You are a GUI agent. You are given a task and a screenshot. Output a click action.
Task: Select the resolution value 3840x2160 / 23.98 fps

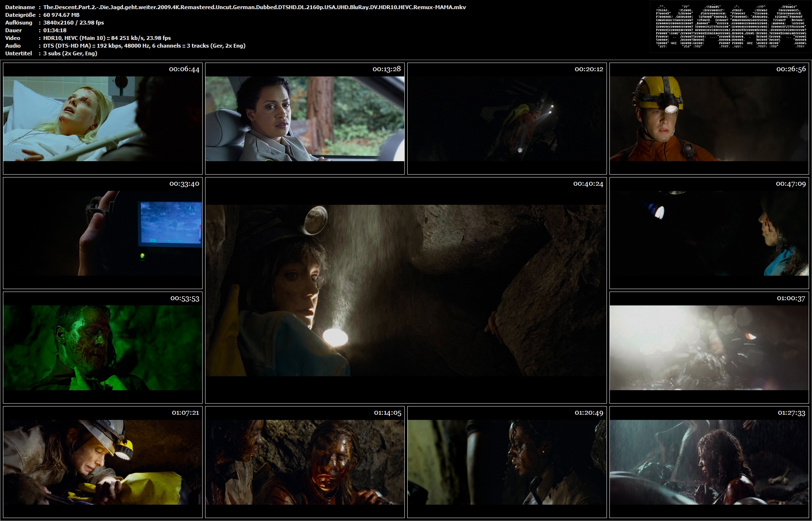coord(74,23)
